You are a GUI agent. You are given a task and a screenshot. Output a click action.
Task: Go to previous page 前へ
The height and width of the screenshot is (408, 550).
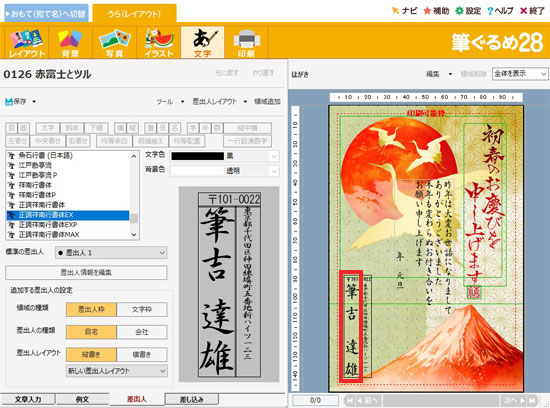(367, 400)
